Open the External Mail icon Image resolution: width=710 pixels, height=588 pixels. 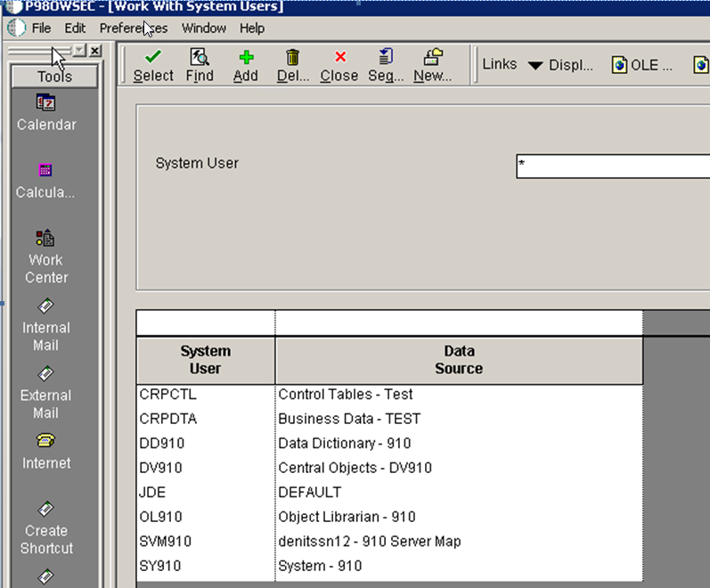pos(45,373)
